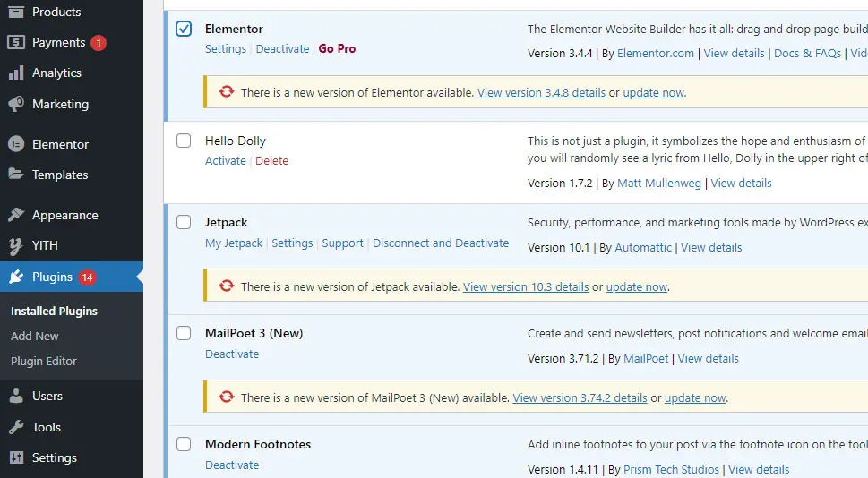Open the Elementor.com author link

click(x=656, y=53)
